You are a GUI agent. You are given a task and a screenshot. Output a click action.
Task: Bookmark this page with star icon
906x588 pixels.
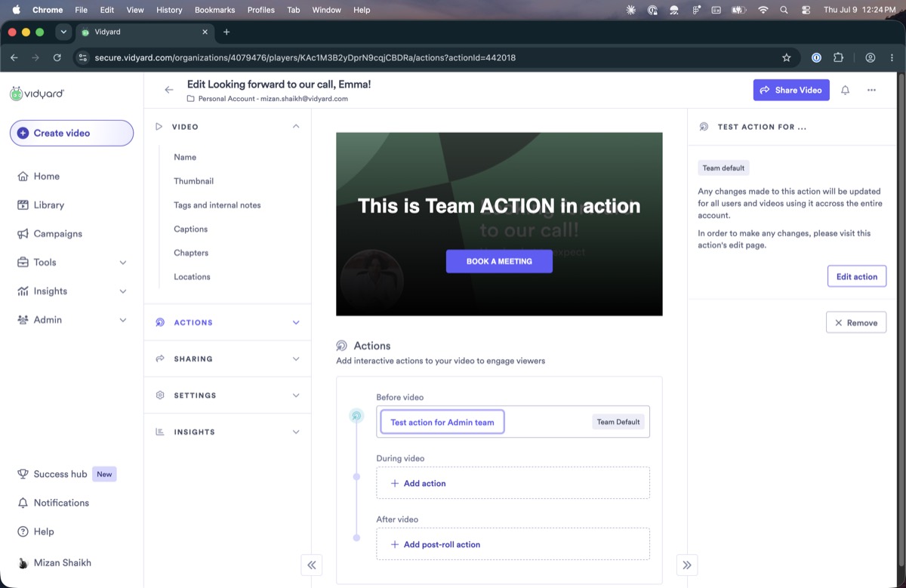(787, 57)
